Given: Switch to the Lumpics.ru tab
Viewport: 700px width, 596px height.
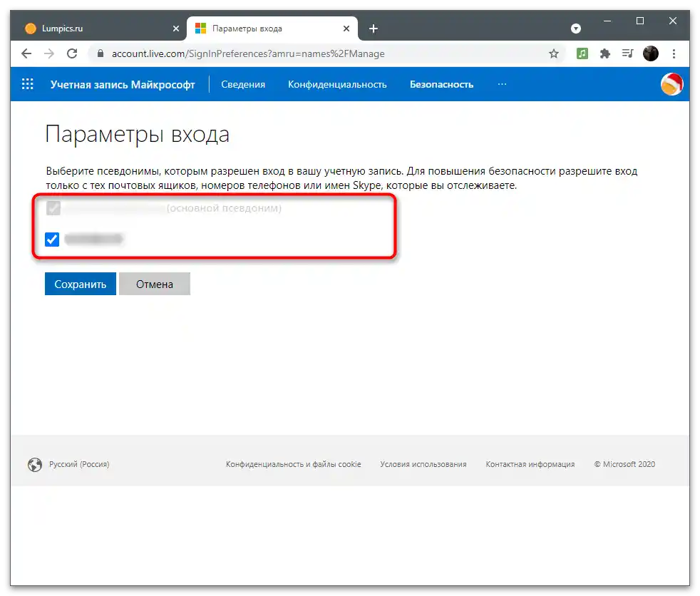Looking at the screenshot, I should pyautogui.click(x=98, y=29).
